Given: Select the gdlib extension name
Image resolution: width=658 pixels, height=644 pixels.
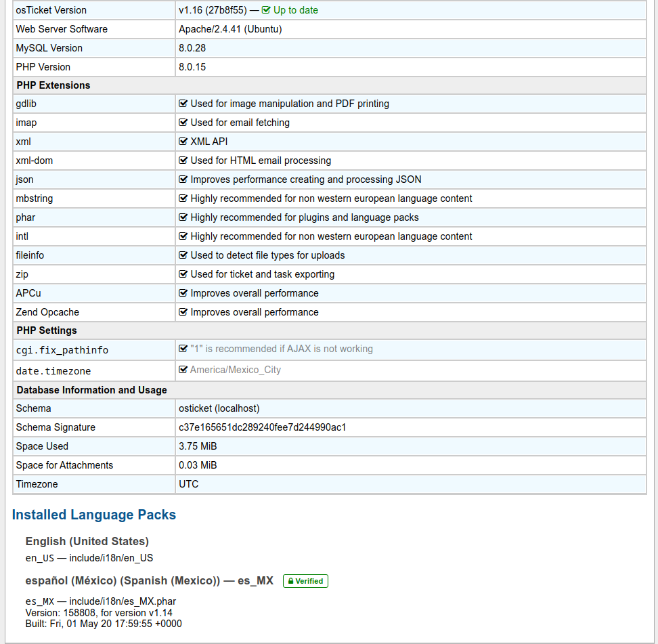Looking at the screenshot, I should tap(26, 104).
